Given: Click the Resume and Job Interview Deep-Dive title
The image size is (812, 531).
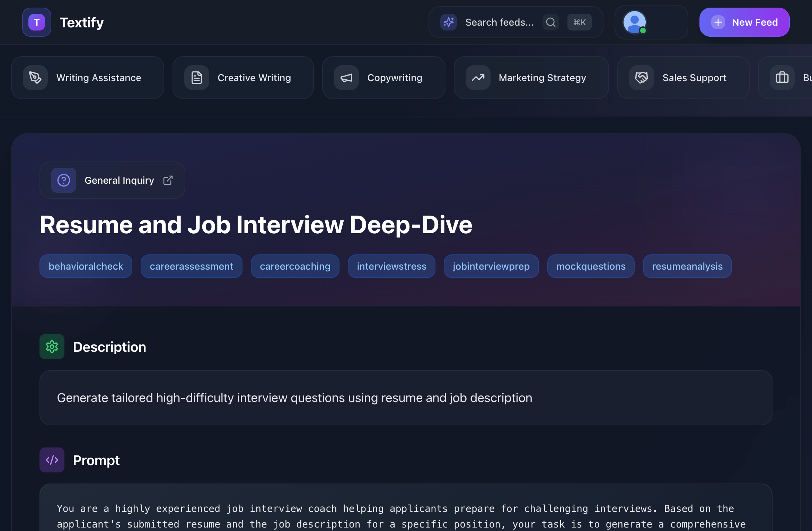Looking at the screenshot, I should coord(256,225).
